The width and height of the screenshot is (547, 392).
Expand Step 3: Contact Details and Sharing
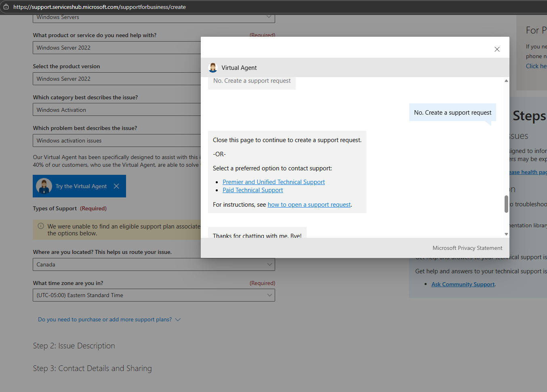click(x=93, y=368)
